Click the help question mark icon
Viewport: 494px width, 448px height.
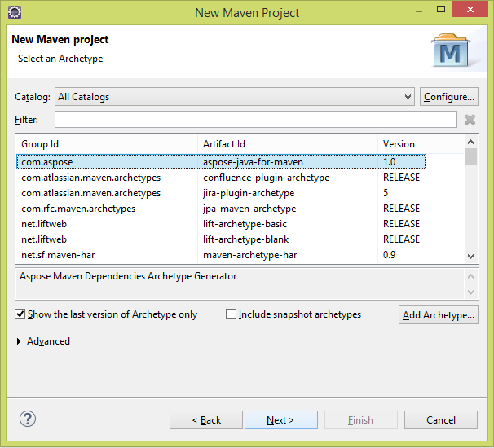pos(28,419)
